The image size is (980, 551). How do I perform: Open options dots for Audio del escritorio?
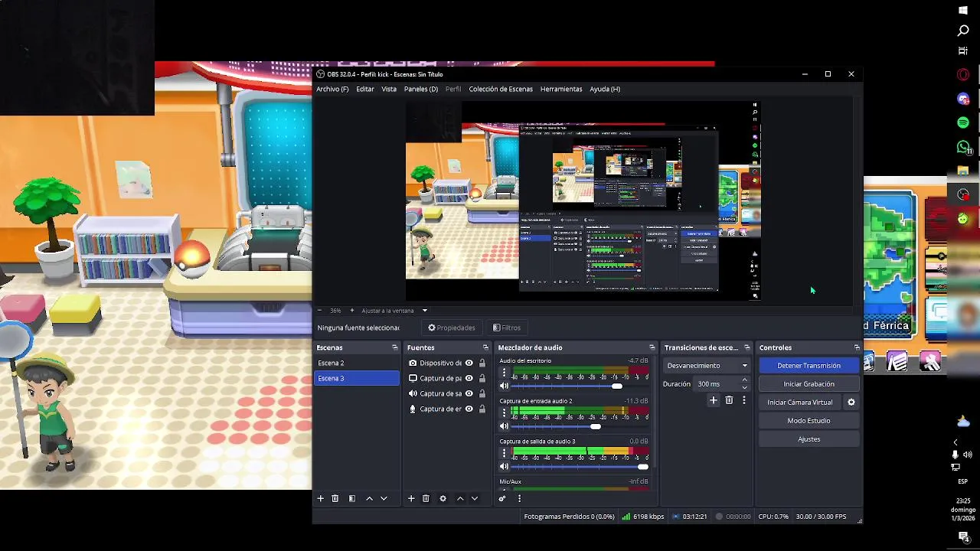pyautogui.click(x=504, y=373)
